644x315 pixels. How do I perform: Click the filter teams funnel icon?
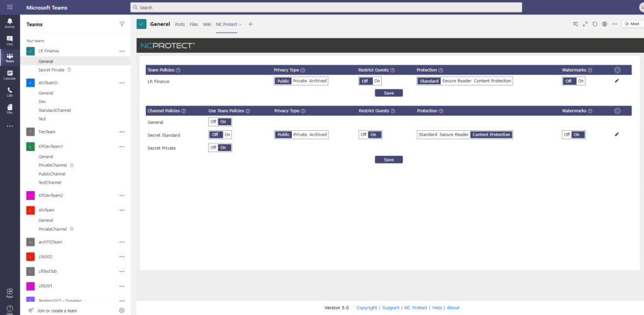[121, 25]
